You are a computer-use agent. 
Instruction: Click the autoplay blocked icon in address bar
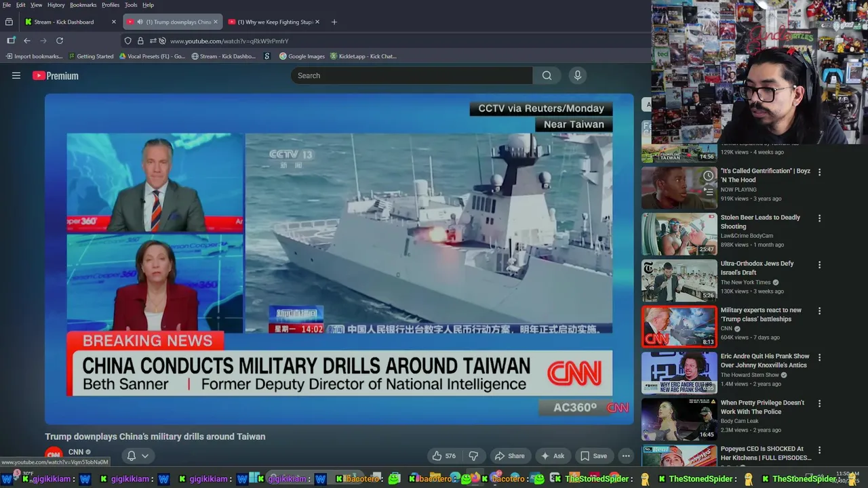coord(162,41)
